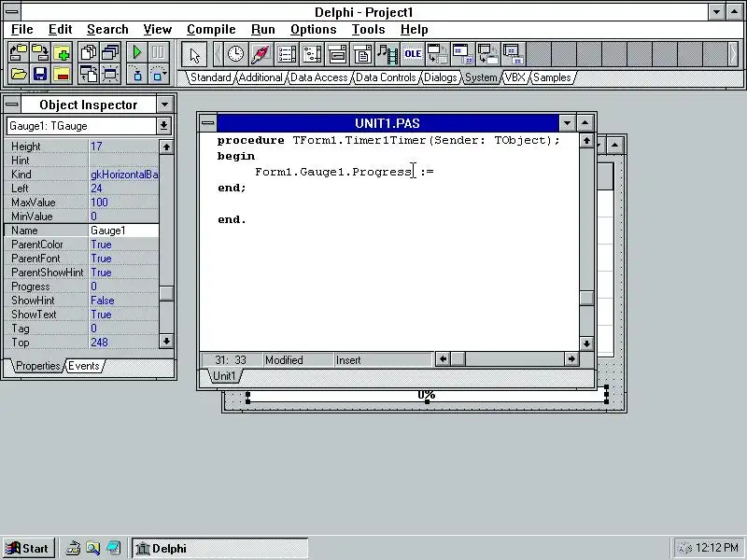Run the project with green arrow
The width and height of the screenshot is (747, 560).
click(137, 52)
